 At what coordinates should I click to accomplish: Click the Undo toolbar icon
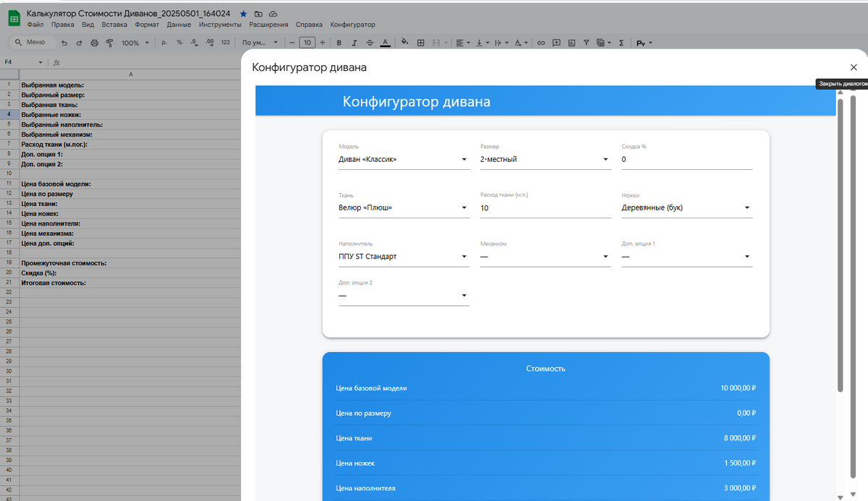[x=64, y=43]
